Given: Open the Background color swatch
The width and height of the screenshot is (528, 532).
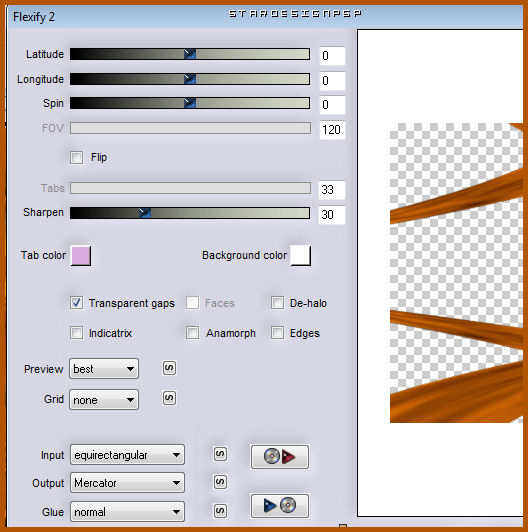Looking at the screenshot, I should (x=301, y=255).
